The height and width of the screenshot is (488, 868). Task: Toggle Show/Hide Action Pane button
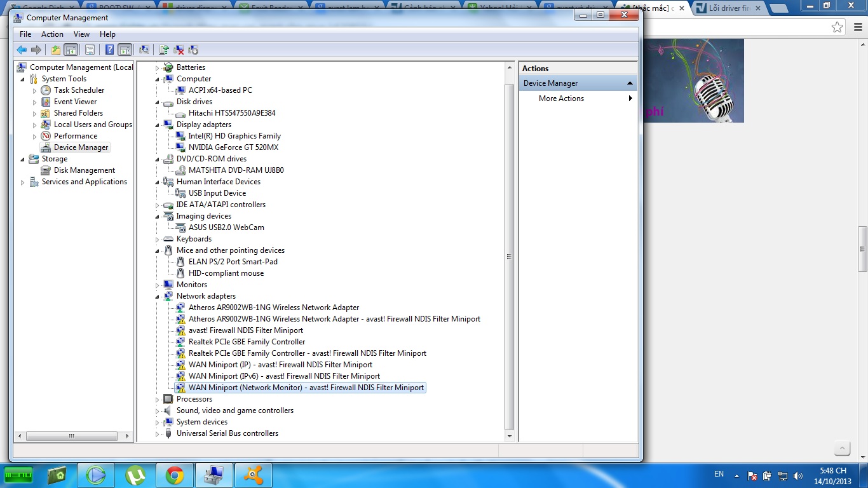125,50
